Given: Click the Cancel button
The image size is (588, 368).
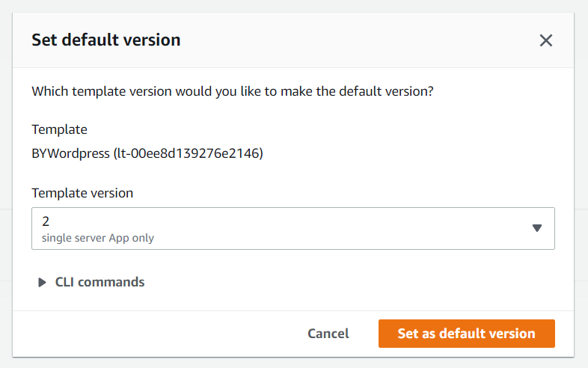Looking at the screenshot, I should click(x=328, y=334).
